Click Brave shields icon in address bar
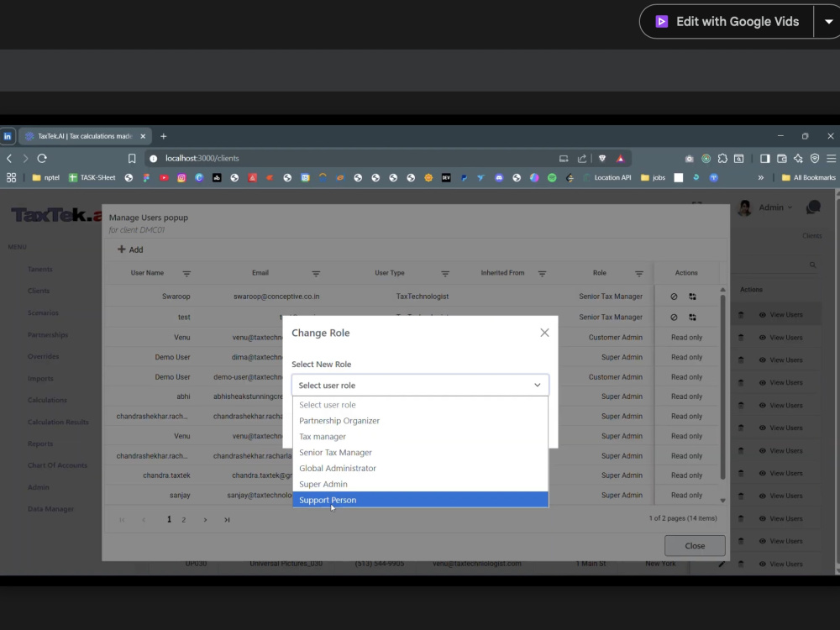This screenshot has width=840, height=630. pos(602,158)
